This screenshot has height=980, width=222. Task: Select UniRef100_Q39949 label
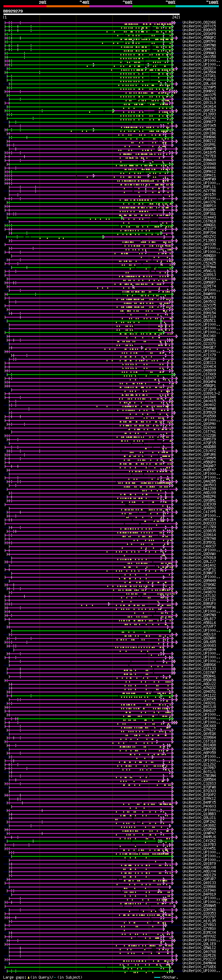(x=199, y=164)
